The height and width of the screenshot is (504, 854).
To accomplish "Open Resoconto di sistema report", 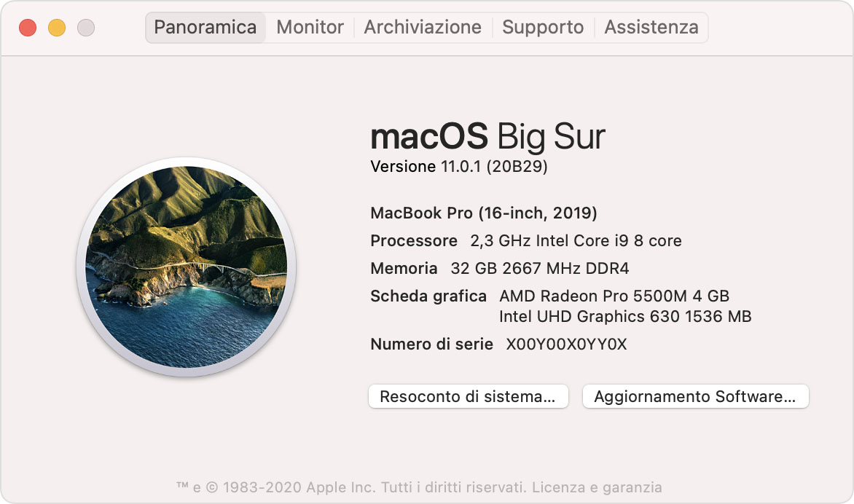I will pos(468,397).
